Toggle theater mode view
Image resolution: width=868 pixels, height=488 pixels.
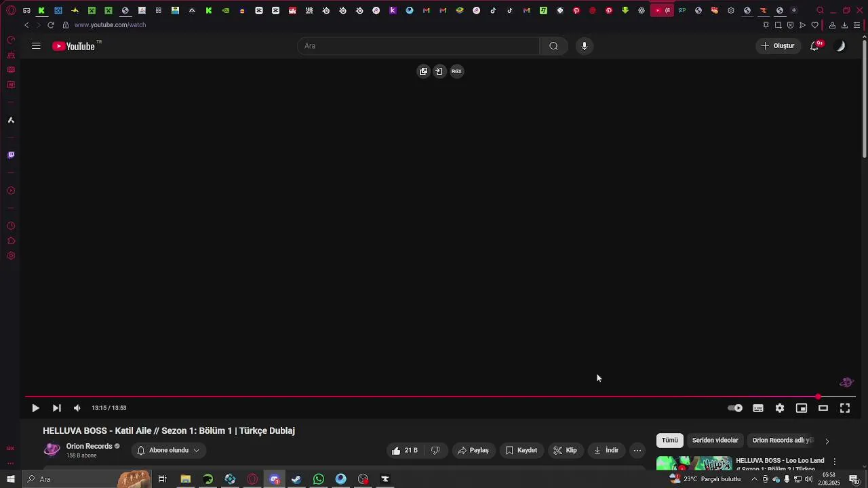click(x=823, y=408)
